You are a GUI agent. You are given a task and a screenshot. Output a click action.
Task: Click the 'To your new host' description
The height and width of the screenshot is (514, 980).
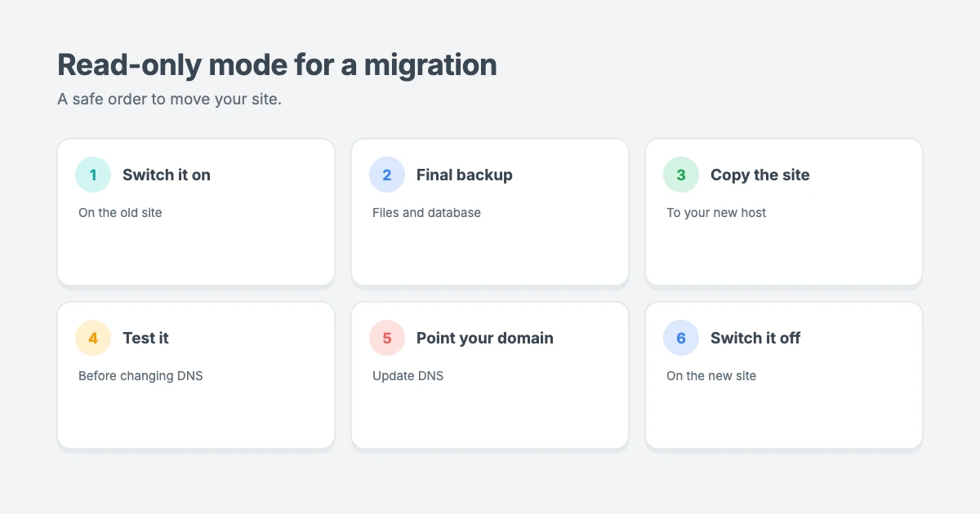(x=716, y=212)
